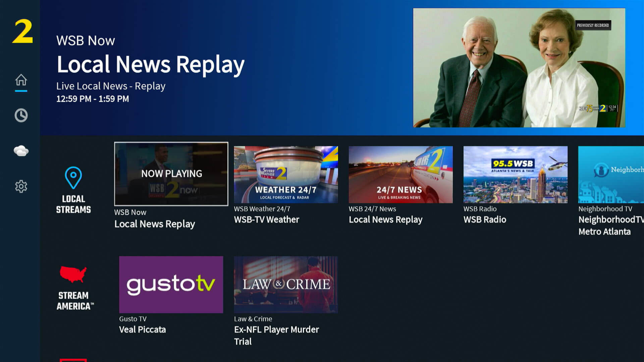The image size is (644, 362).
Task: Open the weather cloud icon in the sidebar
Action: point(21,151)
